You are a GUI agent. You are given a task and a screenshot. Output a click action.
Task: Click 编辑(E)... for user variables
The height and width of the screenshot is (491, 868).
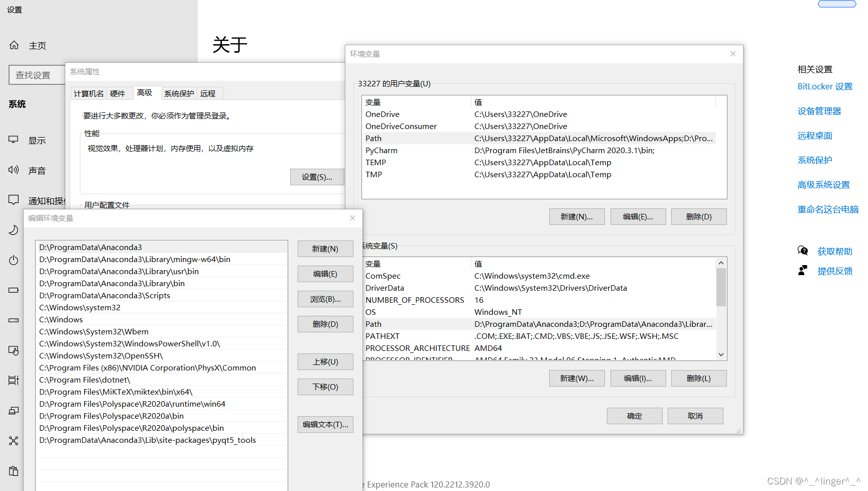638,217
